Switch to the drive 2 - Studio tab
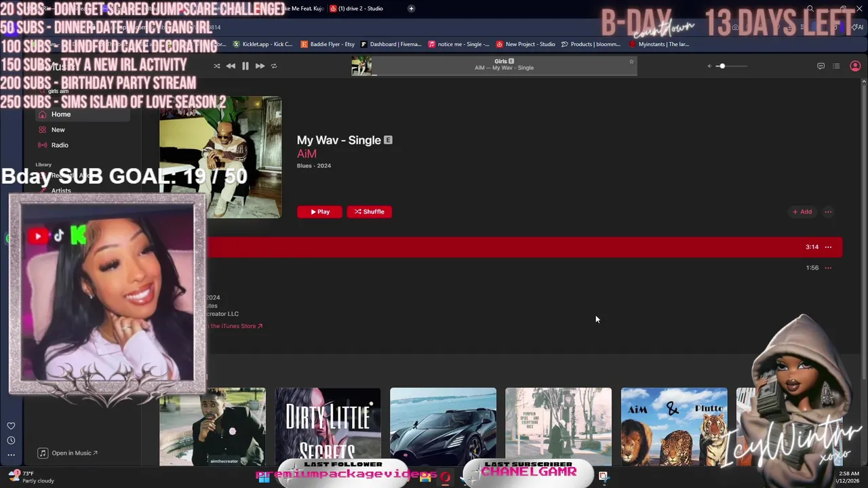 (355, 8)
